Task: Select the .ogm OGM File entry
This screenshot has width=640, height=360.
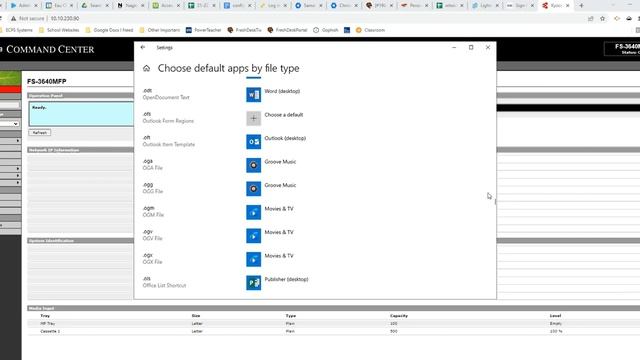Action: tap(153, 211)
